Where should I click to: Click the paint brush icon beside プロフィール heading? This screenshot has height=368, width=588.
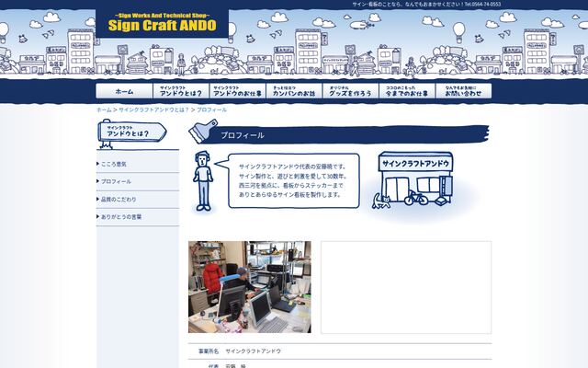tap(203, 131)
